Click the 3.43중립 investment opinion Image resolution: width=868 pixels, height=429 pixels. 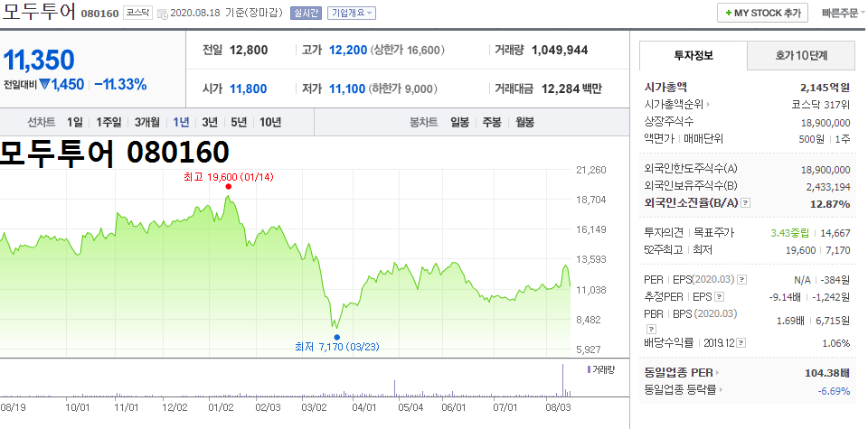point(790,233)
